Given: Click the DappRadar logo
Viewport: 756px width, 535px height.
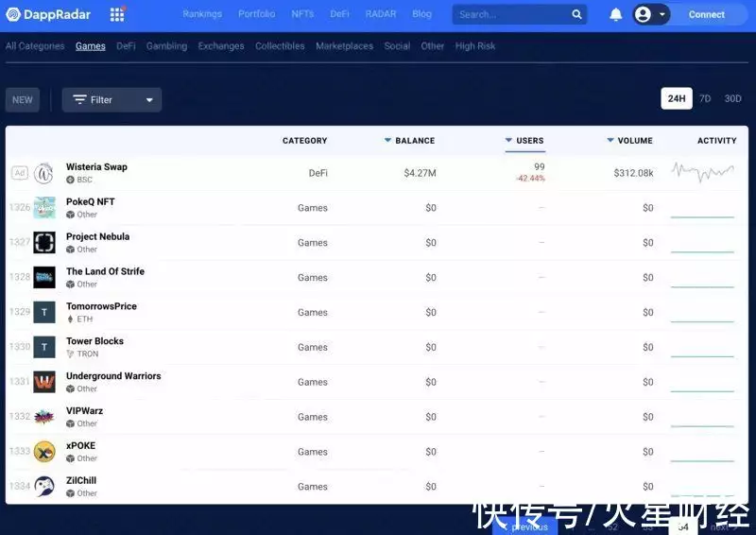Looking at the screenshot, I should pyautogui.click(x=48, y=14).
